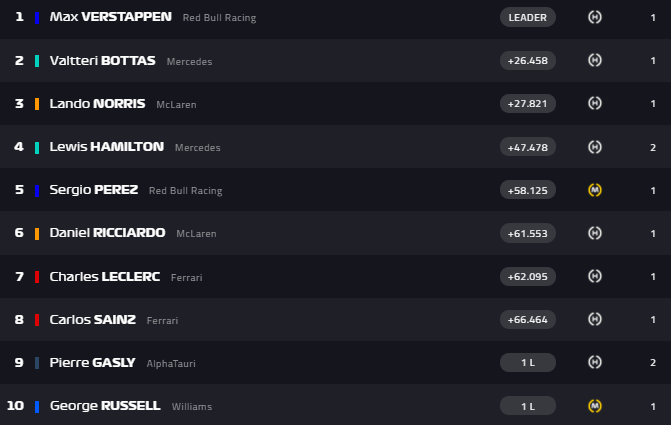Image resolution: width=671 pixels, height=425 pixels.
Task: Click the Williams team label for Russell
Action: tap(191, 407)
